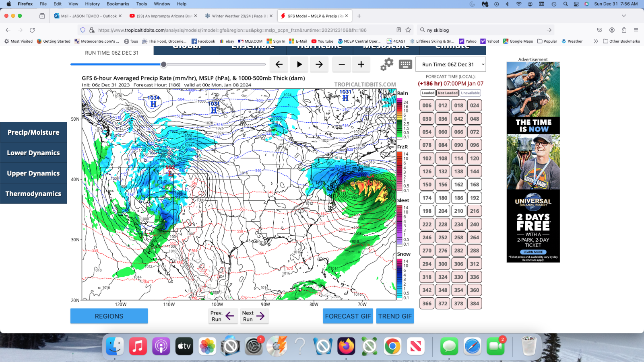
Task: Show keyboard shortcuts via keyboard icon
Action: 405,64
